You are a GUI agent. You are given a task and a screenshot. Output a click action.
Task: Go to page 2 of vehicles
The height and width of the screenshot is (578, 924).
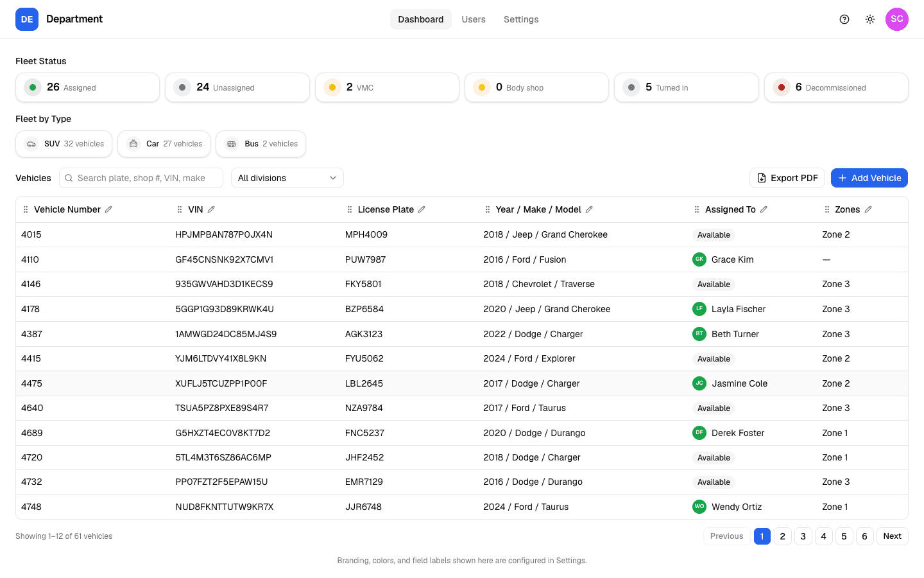[x=783, y=536]
